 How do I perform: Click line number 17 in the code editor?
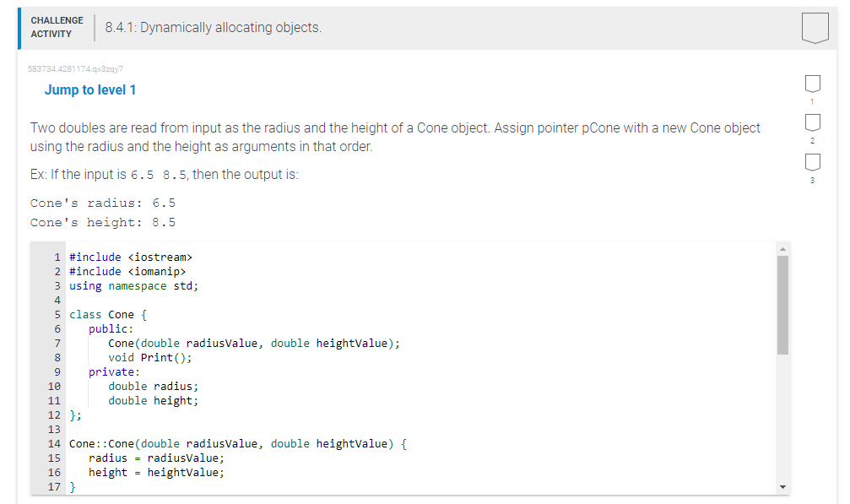click(56, 486)
